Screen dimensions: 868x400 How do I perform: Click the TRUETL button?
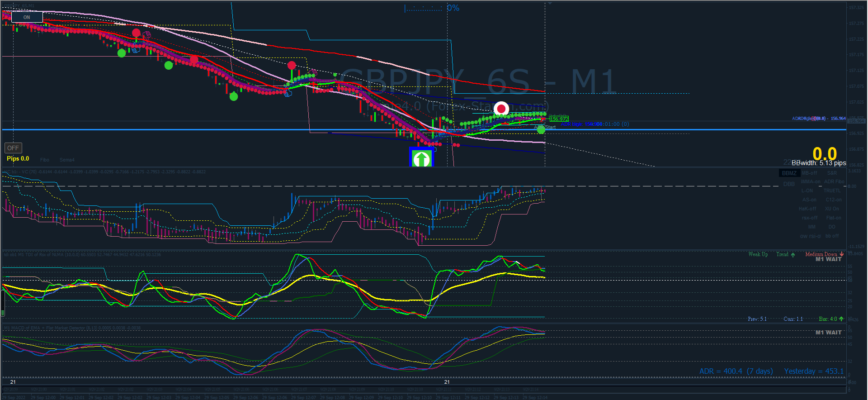pos(832,191)
